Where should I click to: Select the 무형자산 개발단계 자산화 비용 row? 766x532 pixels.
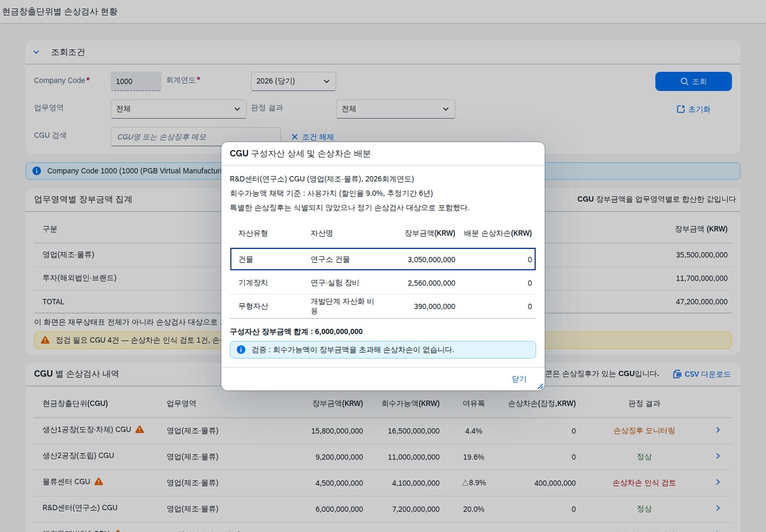click(x=383, y=306)
